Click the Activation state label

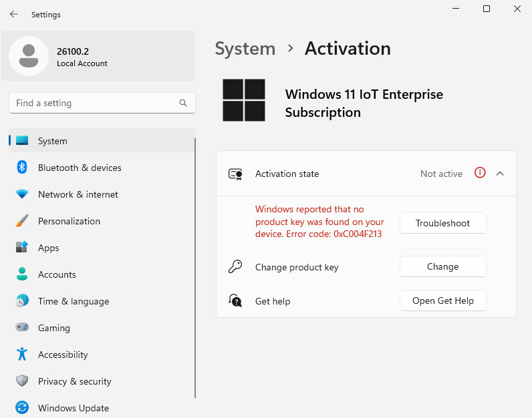287,174
